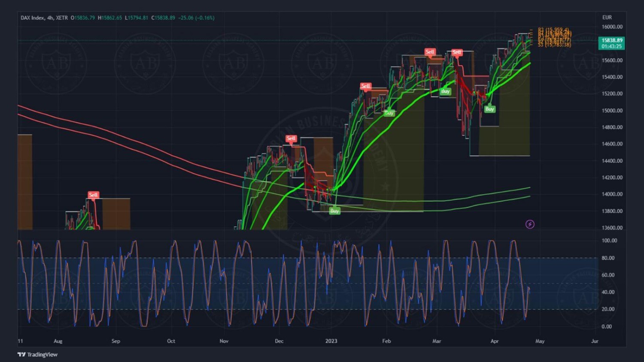Click the low value L15794.81
644x362 pixels.
click(x=137, y=18)
